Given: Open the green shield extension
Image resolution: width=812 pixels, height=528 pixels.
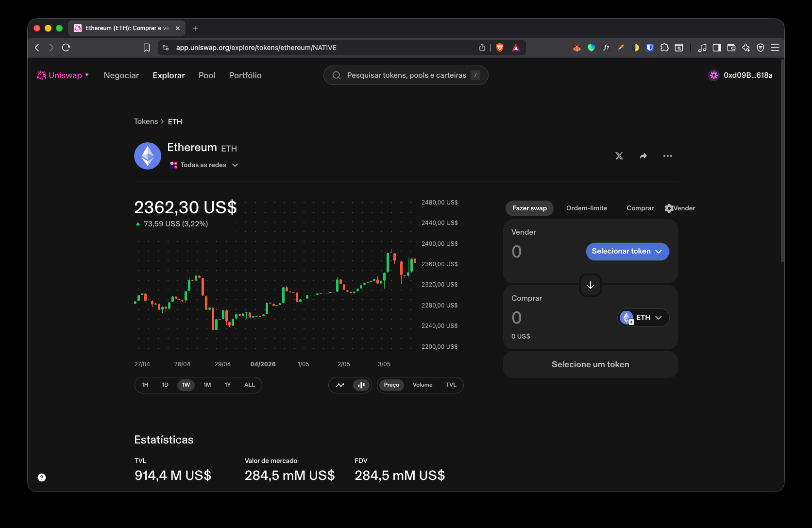Looking at the screenshot, I should tap(592, 48).
